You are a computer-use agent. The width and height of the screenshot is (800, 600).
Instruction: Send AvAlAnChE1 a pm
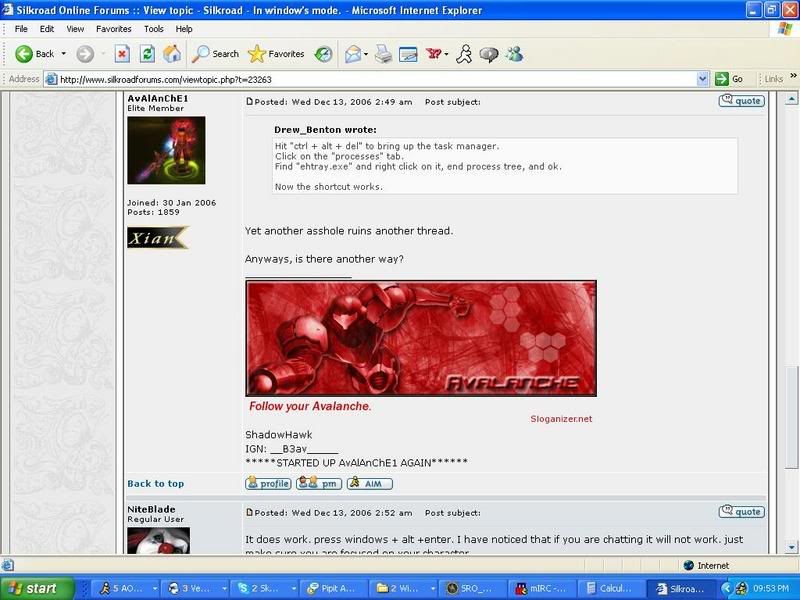[x=319, y=484]
